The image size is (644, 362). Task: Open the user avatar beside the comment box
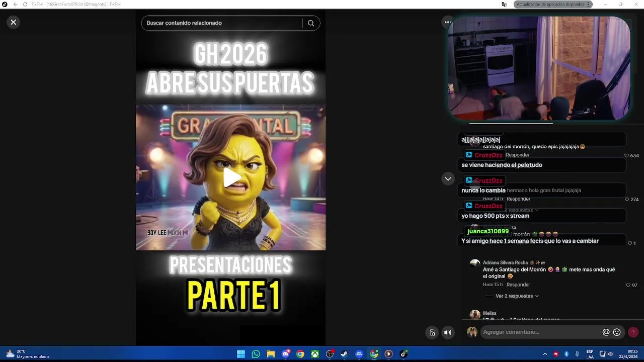(x=472, y=332)
